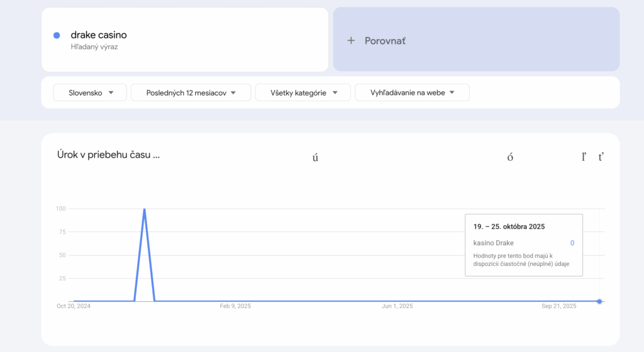Click the Jun 1, 2025 axis label
Image resolution: width=644 pixels, height=352 pixels.
point(397,306)
